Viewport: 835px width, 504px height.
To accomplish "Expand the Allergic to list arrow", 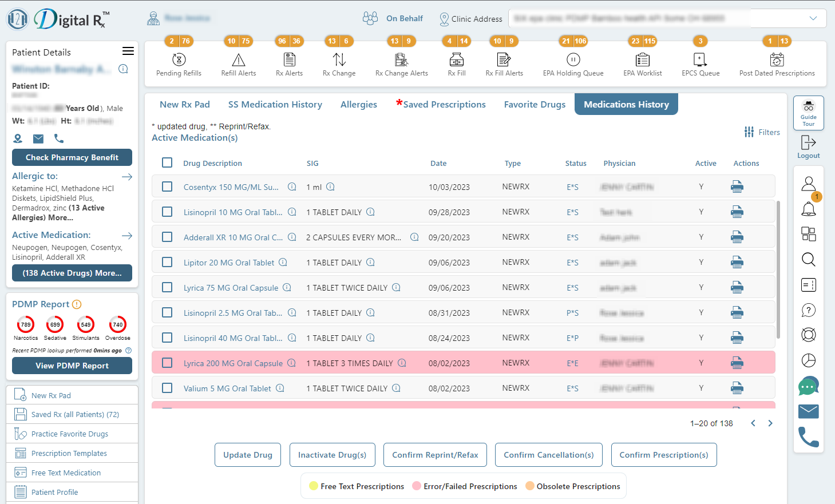I will 127,176.
